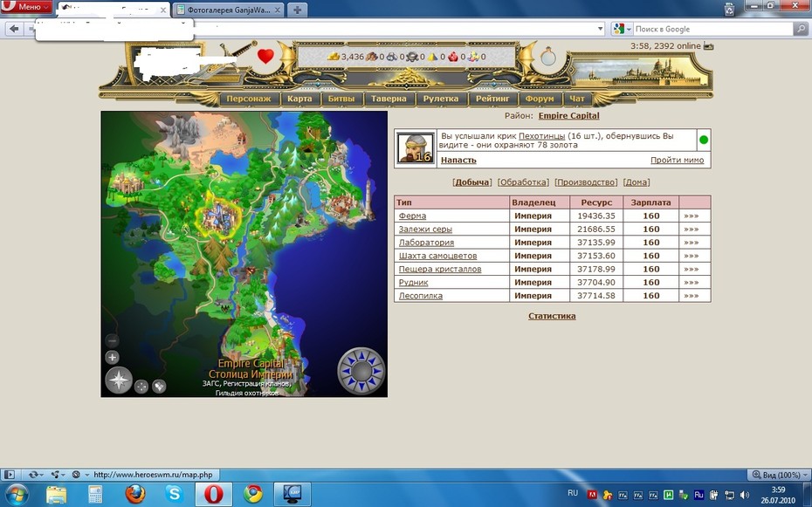Open the Лаборатория facility link

coord(426,242)
